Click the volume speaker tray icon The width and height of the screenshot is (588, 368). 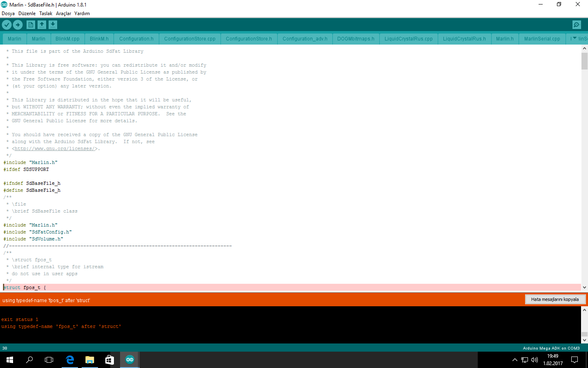tap(535, 360)
